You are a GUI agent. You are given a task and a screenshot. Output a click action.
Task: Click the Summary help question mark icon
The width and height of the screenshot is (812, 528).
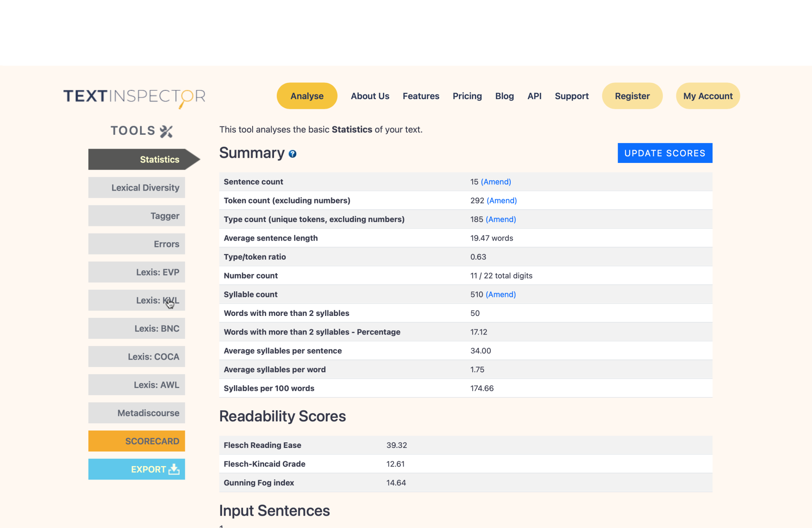click(292, 154)
